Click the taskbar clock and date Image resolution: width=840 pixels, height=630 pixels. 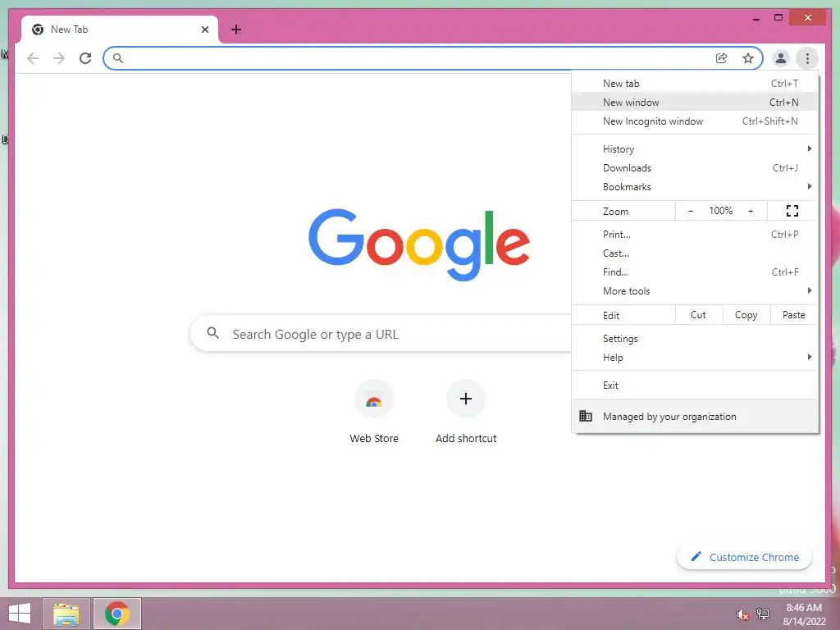804,614
